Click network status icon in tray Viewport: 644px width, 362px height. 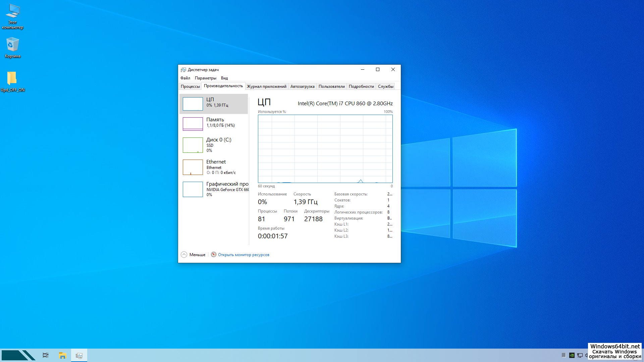point(580,355)
